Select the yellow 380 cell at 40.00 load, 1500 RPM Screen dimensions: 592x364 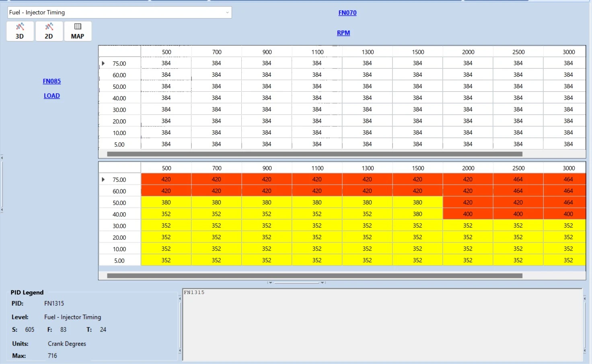pyautogui.click(x=417, y=214)
